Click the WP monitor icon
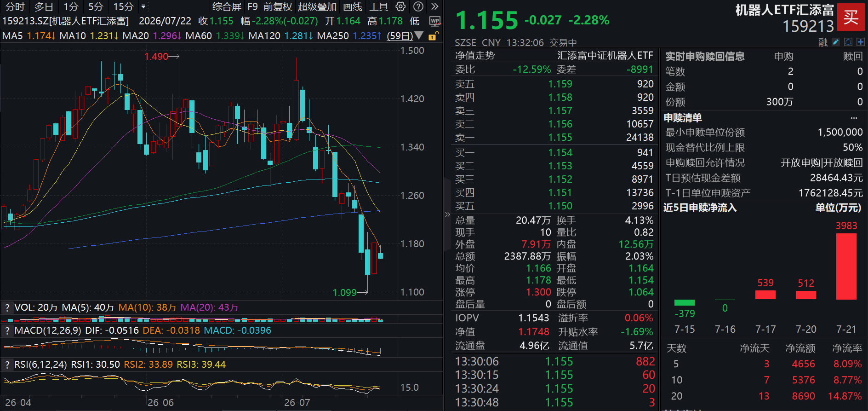The height and width of the screenshot is (411, 868). (434, 21)
